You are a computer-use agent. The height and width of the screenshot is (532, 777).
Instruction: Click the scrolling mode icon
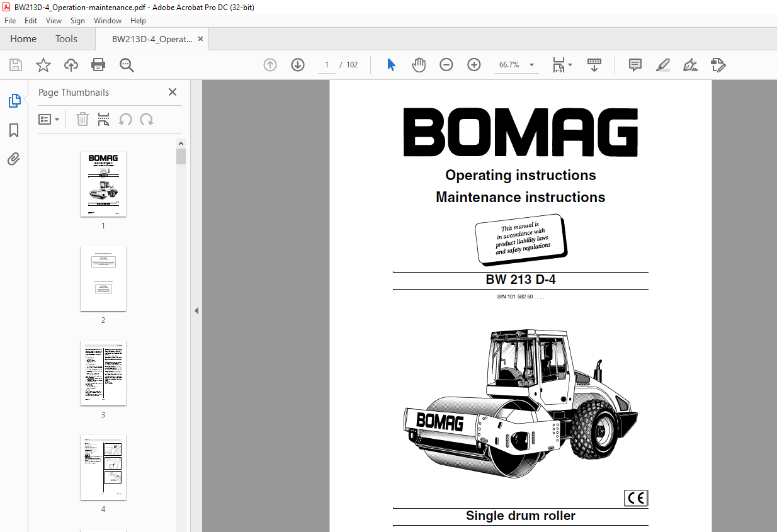point(594,65)
